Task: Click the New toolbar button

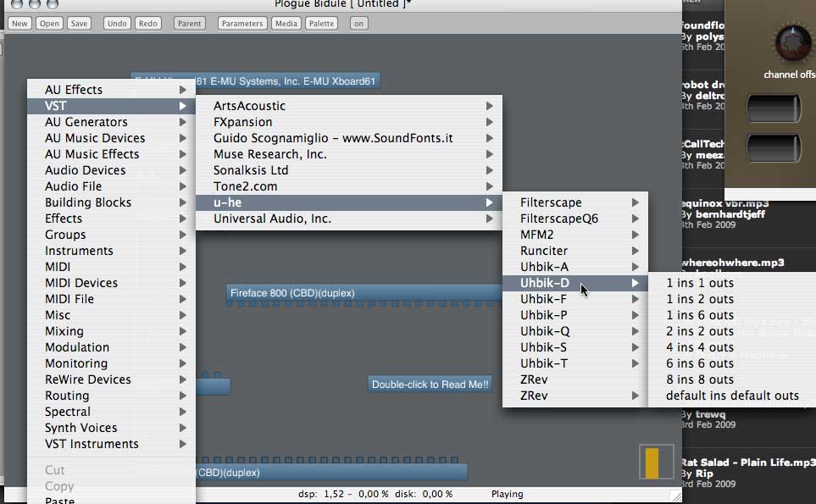Action: click(19, 24)
